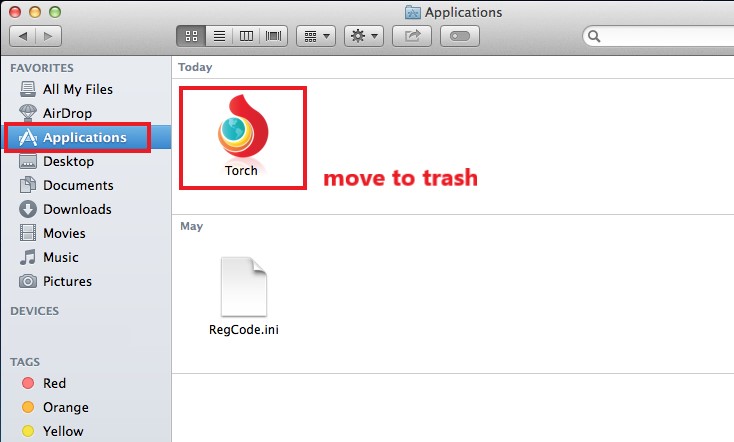Click the Music note icon
This screenshot has width=734, height=442.
[x=28, y=257]
